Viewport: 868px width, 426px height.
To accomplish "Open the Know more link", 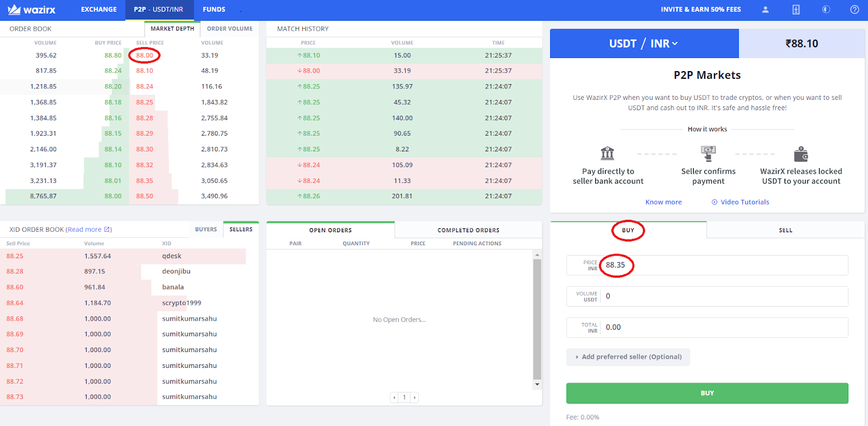I will (x=663, y=202).
